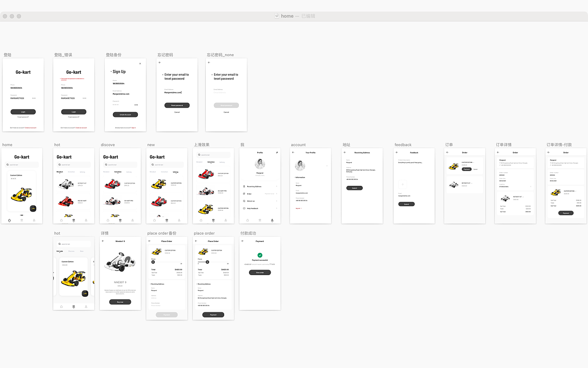Screen dimensions: 588x368
Task: Click profile tab icon on home artboard
Action: pyautogui.click(x=34, y=220)
